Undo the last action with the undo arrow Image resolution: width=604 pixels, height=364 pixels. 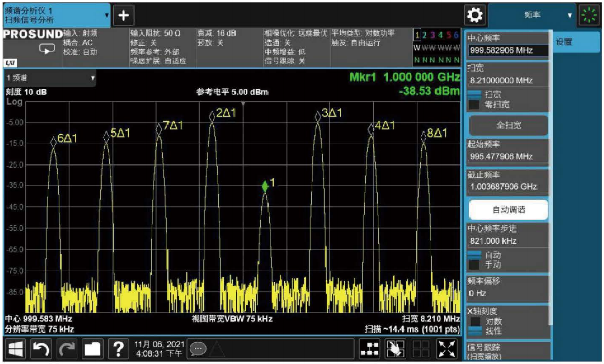(x=41, y=349)
